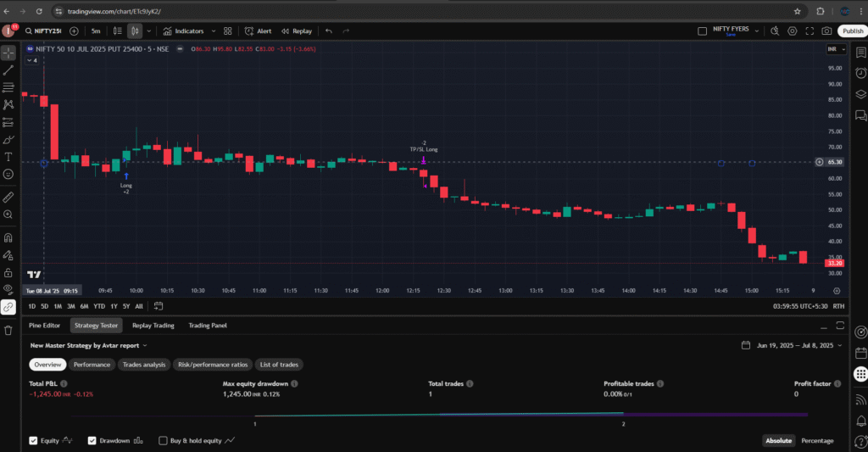Open chart settings hexagon icon
The height and width of the screenshot is (452, 868).
(793, 31)
